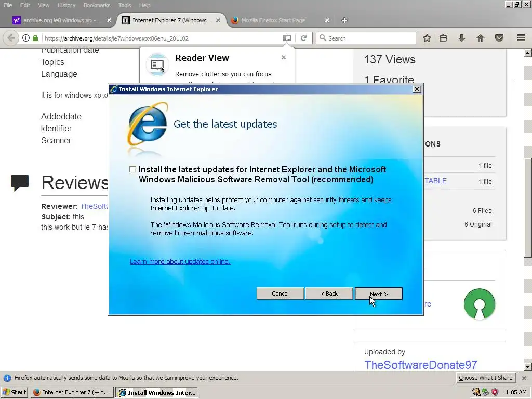
Task: Click Choose What I Share button
Action: pyautogui.click(x=486, y=378)
